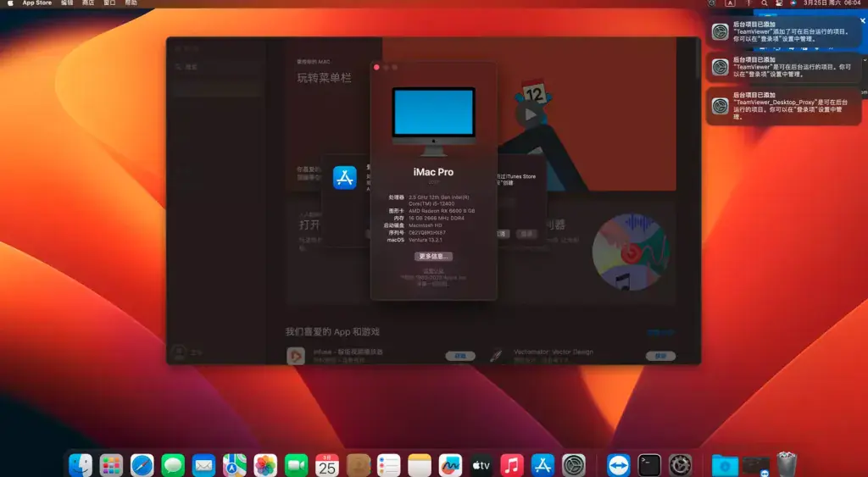Open the Trash in the Dock
The height and width of the screenshot is (477, 868).
pos(787,465)
